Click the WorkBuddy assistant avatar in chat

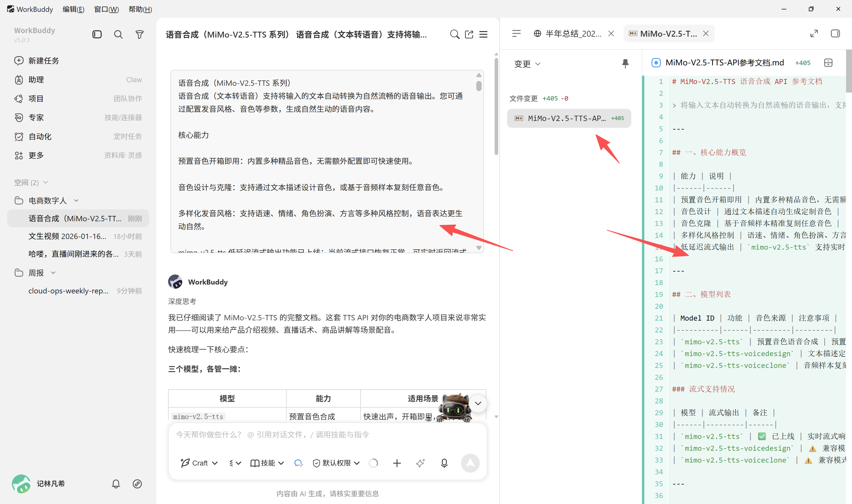[x=175, y=282]
